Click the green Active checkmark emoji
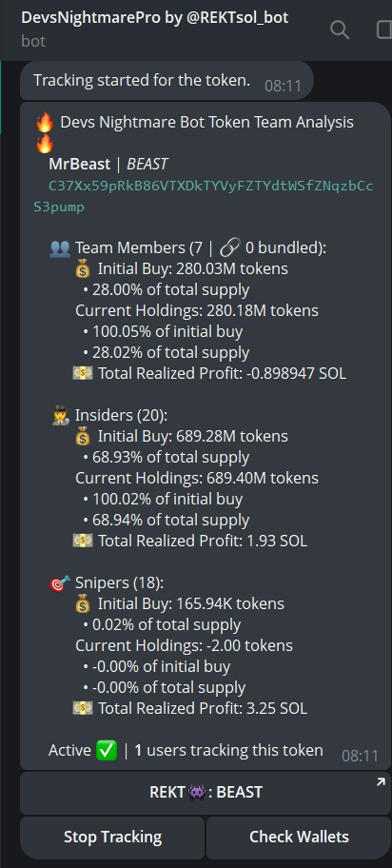Image resolution: width=392 pixels, height=868 pixels. (107, 750)
